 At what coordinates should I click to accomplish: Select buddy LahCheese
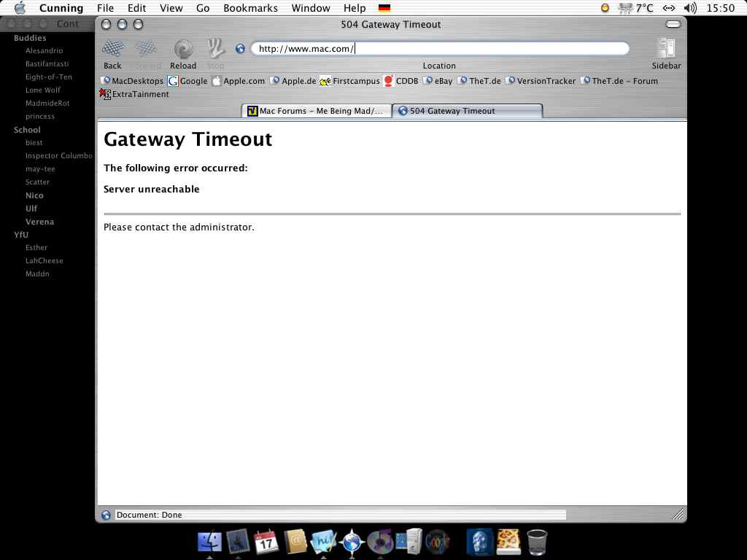coord(44,261)
